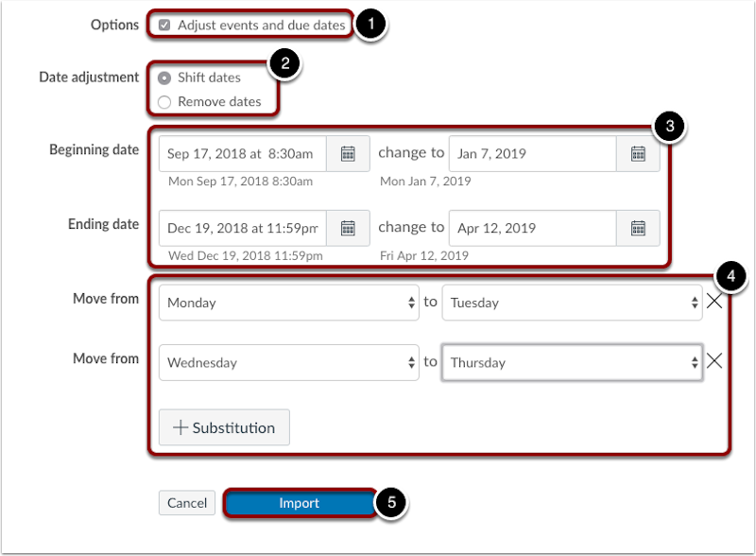Open the Thursday destination day dropdown
The image size is (756, 556).
[x=572, y=362]
